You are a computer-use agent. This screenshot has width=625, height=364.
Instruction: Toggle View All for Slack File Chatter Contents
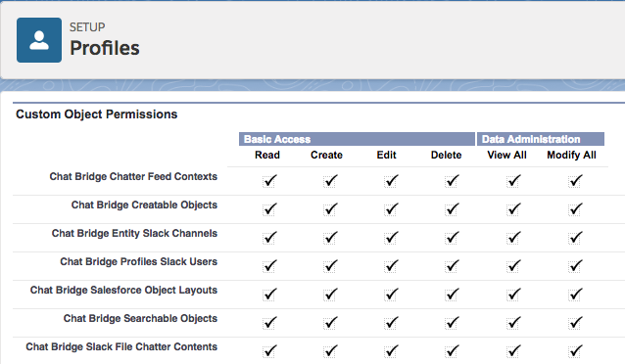click(x=513, y=351)
